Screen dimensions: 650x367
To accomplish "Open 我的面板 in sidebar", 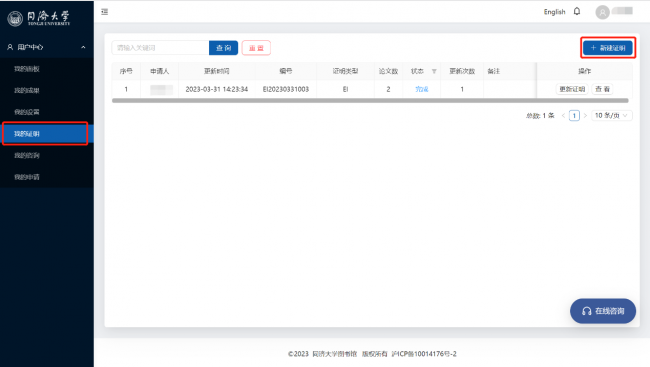I will 27,69.
